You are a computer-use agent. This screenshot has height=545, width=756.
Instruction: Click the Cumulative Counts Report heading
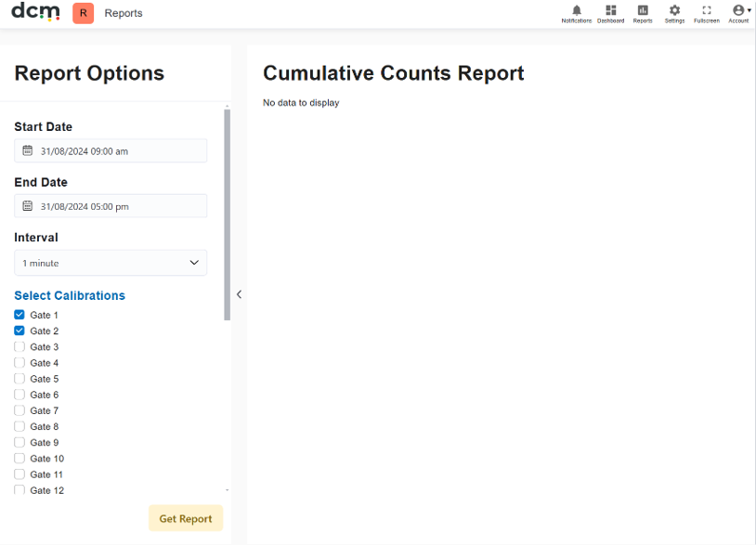click(x=394, y=73)
